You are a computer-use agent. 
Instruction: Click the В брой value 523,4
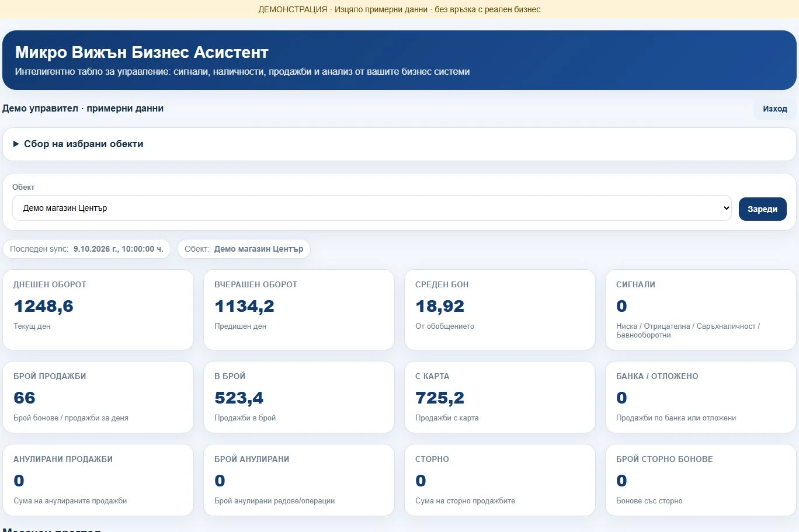tap(239, 398)
